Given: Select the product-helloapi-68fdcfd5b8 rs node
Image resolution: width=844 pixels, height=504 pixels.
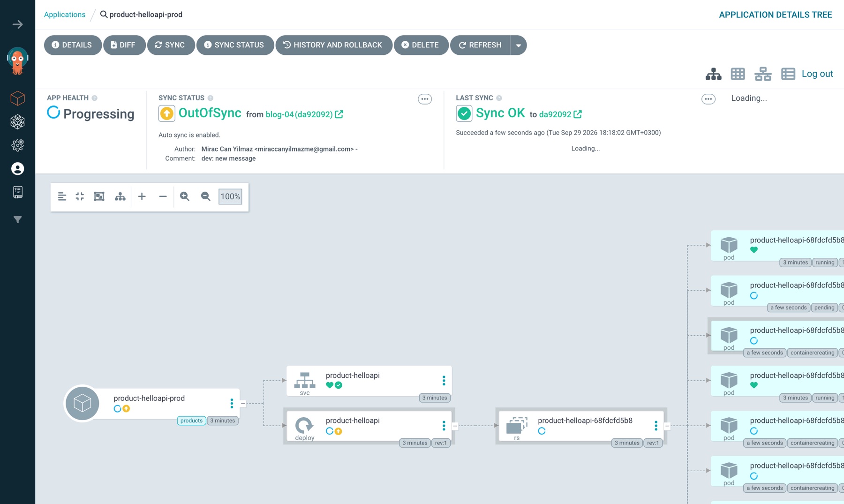Looking at the screenshot, I should pos(581,426).
